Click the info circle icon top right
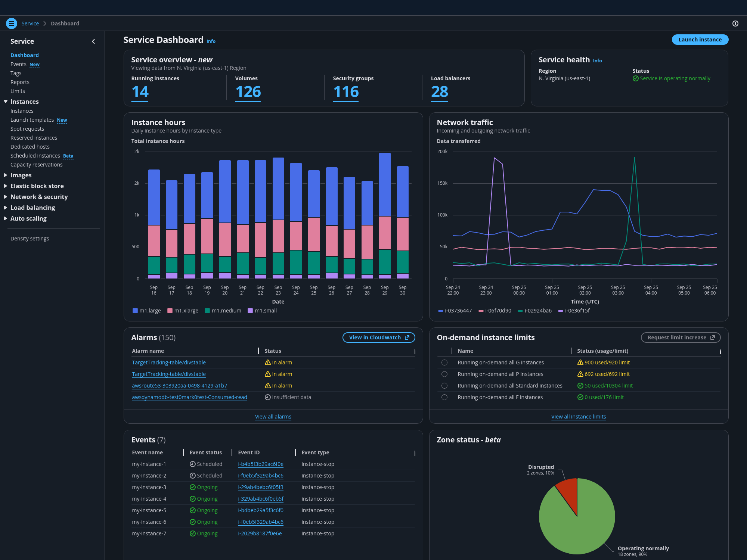The image size is (747, 560). [x=735, y=24]
